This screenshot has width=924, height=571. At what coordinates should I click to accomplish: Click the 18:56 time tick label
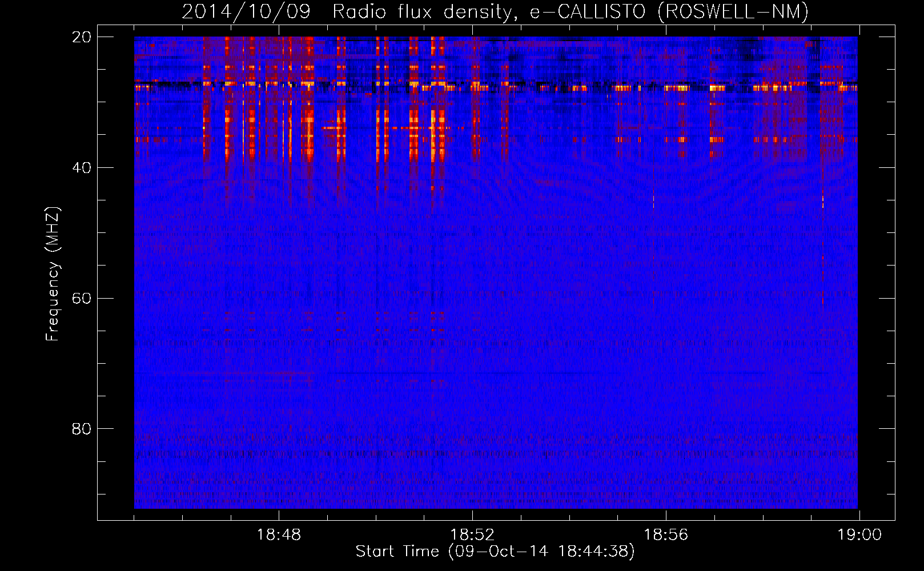666,535
